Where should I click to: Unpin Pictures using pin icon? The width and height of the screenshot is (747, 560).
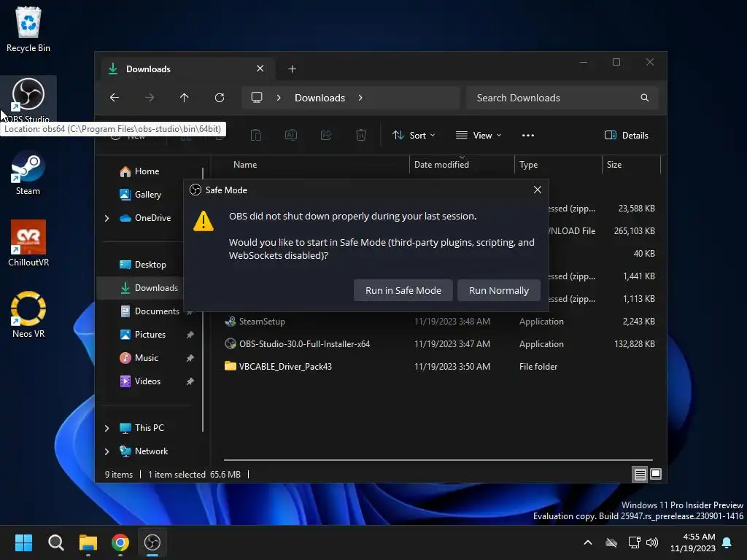(x=190, y=335)
